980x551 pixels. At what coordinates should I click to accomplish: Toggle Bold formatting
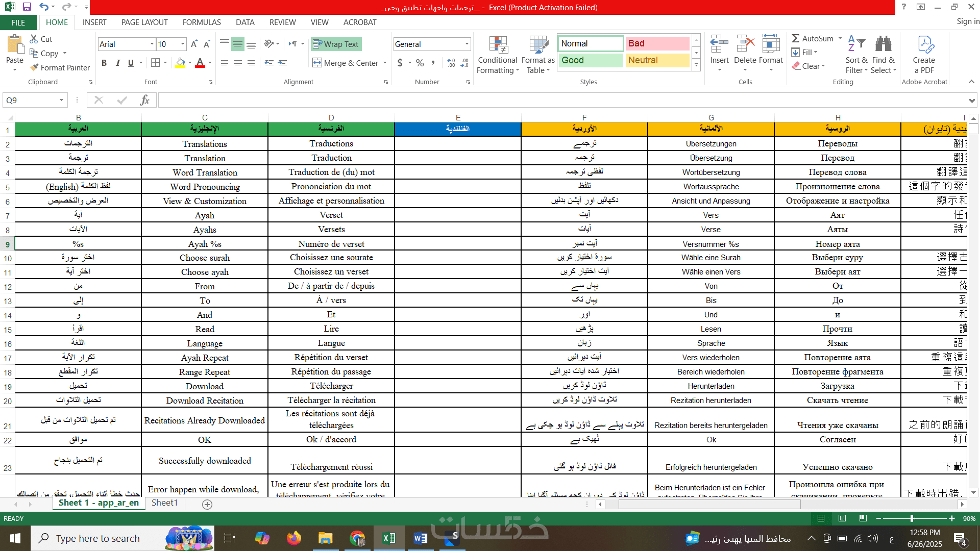[104, 63]
